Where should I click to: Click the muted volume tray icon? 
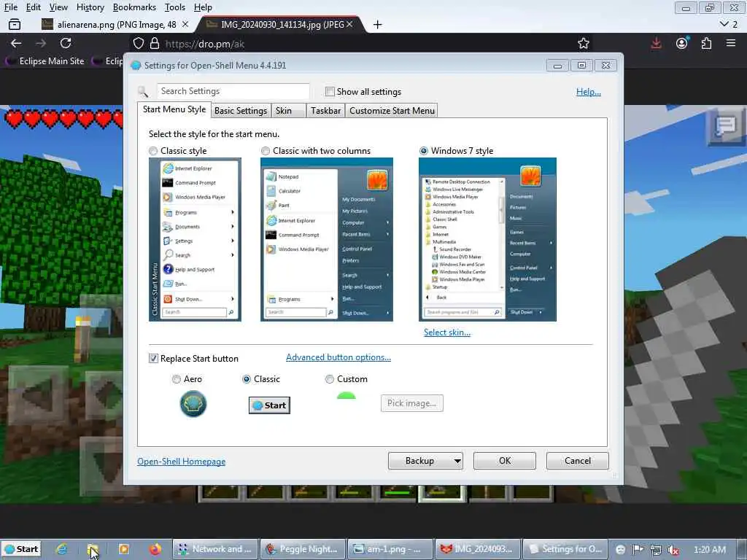click(673, 550)
